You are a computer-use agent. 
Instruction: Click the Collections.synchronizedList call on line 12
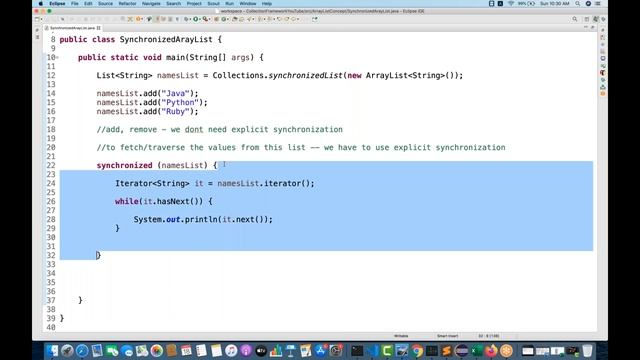click(338, 76)
